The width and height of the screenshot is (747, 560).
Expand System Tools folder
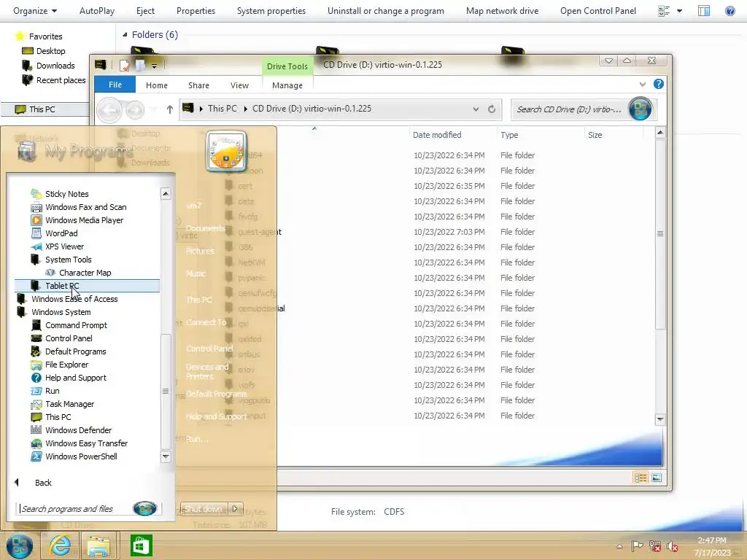point(68,260)
